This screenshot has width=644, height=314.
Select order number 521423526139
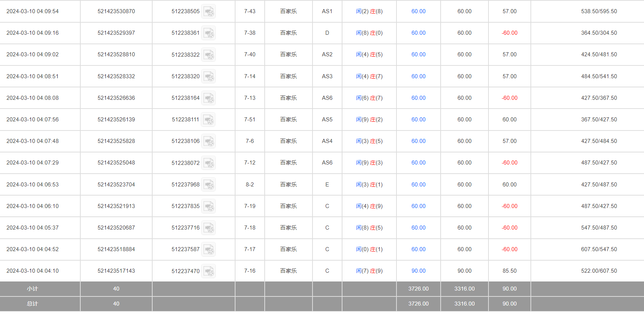click(116, 120)
